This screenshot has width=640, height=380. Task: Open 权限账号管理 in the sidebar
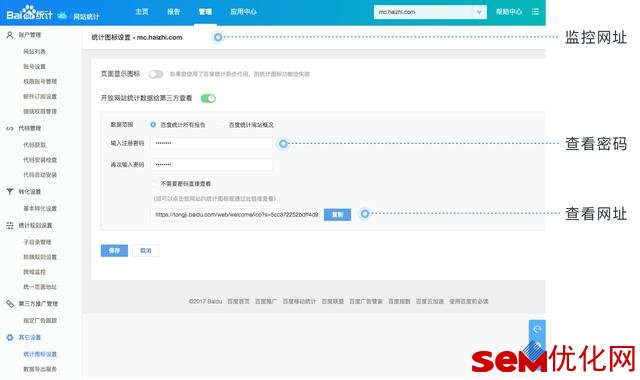[40, 82]
